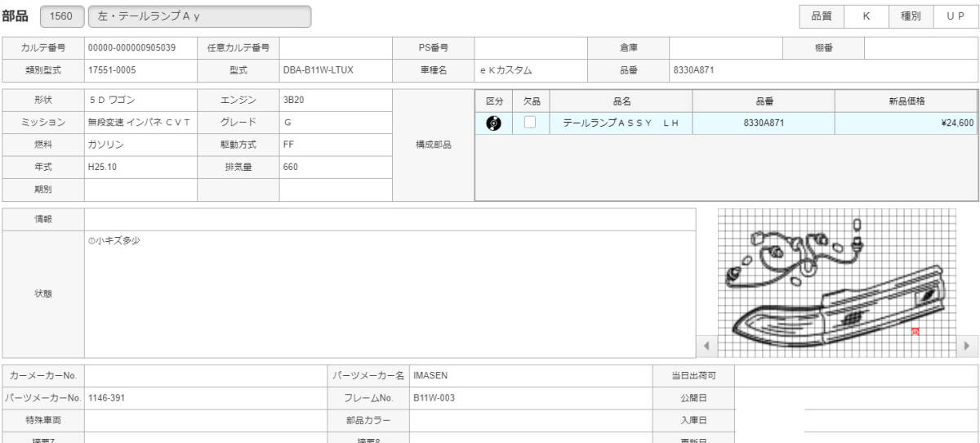Image resolution: width=980 pixels, height=443 pixels.
Task: Select component name テールランプASSY LH
Action: click(621, 123)
